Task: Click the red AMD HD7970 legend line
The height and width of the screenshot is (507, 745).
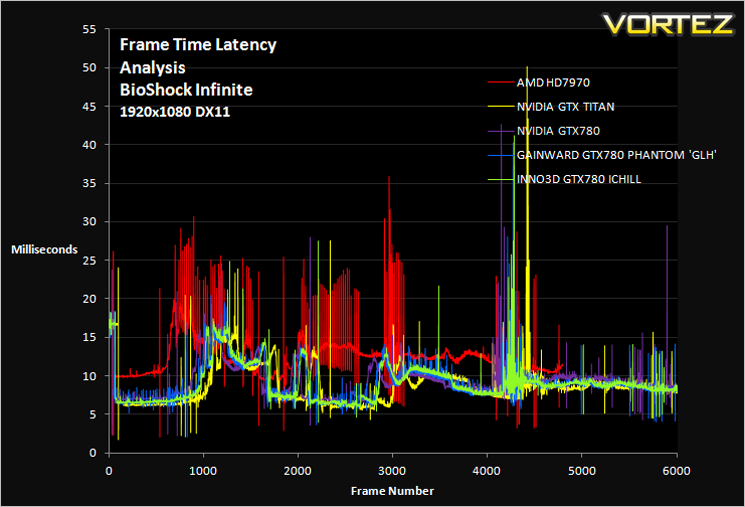Action: point(501,83)
